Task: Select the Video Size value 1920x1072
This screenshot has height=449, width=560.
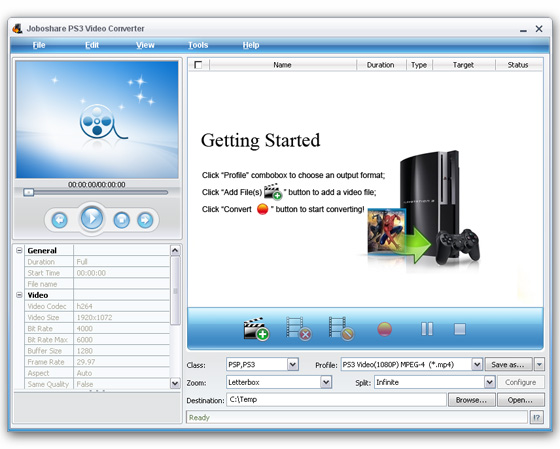Action: click(121, 317)
